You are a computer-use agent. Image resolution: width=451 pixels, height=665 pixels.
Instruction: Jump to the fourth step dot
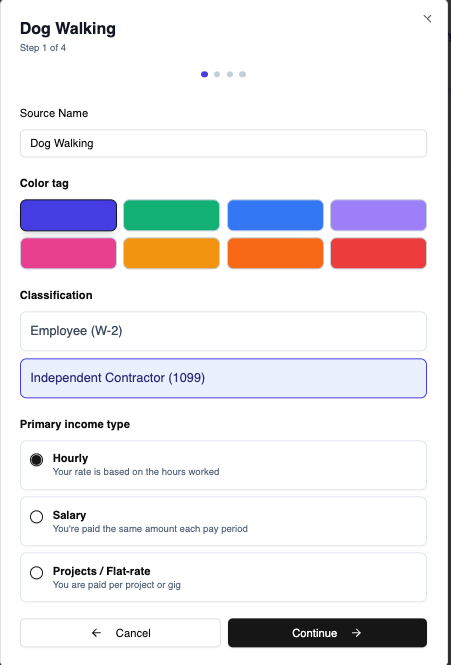click(242, 74)
